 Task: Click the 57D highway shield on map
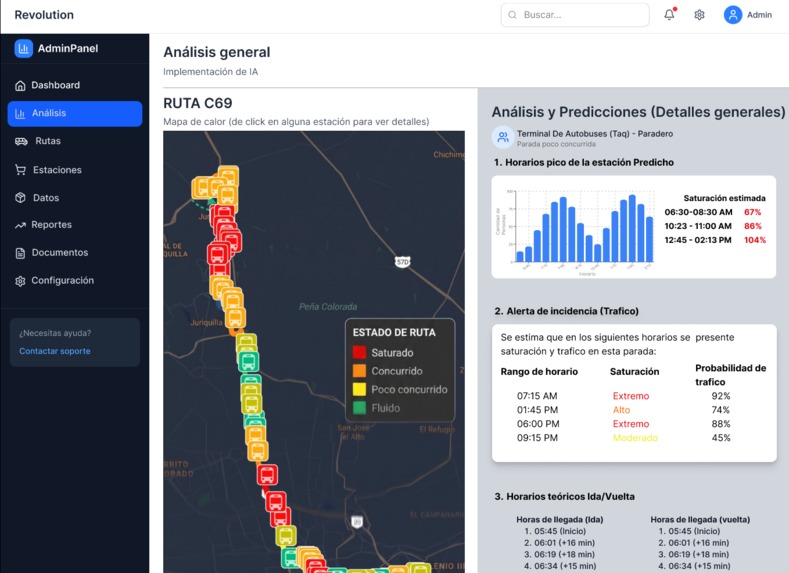[x=402, y=262]
